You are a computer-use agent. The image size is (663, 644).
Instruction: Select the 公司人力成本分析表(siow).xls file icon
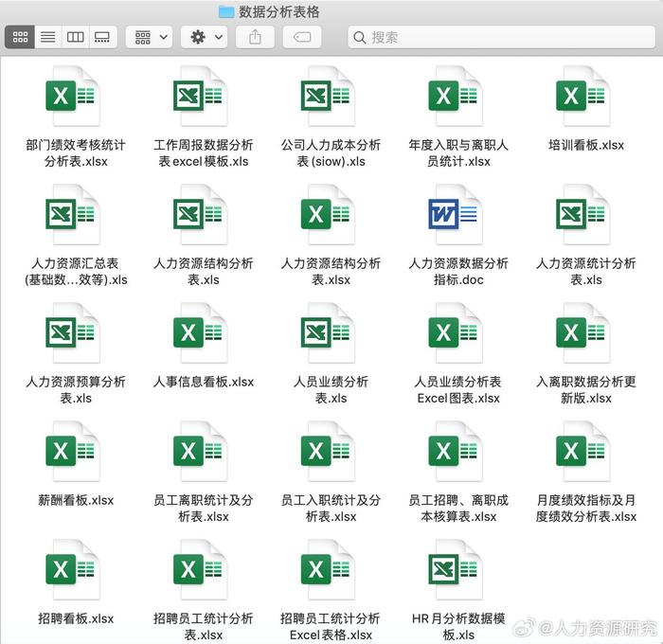[328, 97]
